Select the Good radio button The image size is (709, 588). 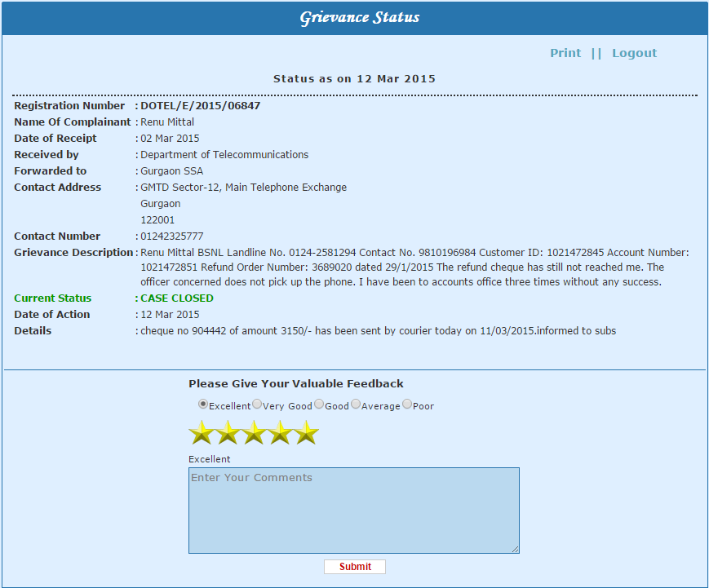[x=319, y=405]
